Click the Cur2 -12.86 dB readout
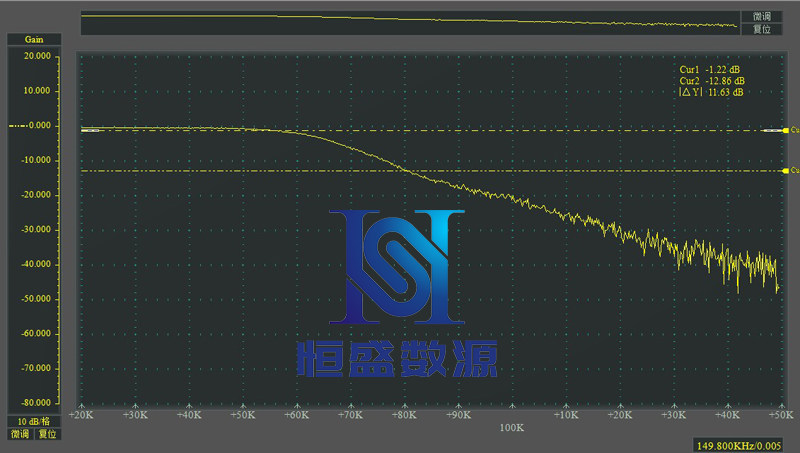Screen dimensions: 800x453 pyautogui.click(x=712, y=81)
